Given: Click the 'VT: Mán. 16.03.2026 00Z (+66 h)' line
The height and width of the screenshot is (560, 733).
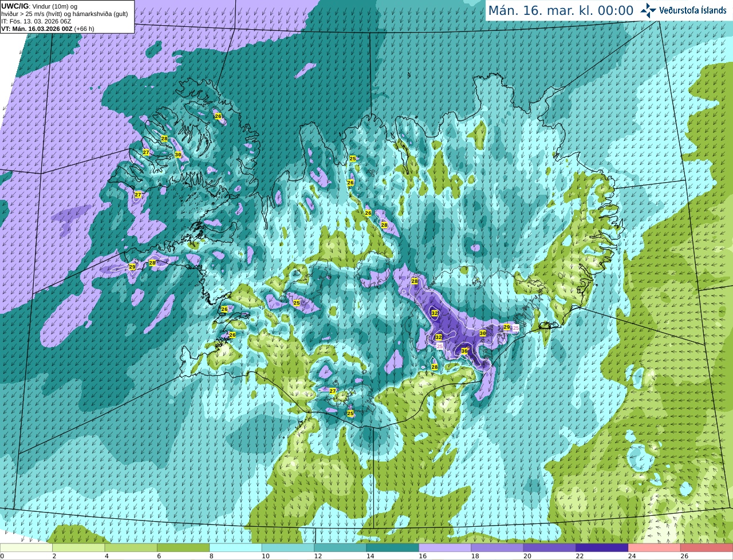Looking at the screenshot, I should point(48,29).
